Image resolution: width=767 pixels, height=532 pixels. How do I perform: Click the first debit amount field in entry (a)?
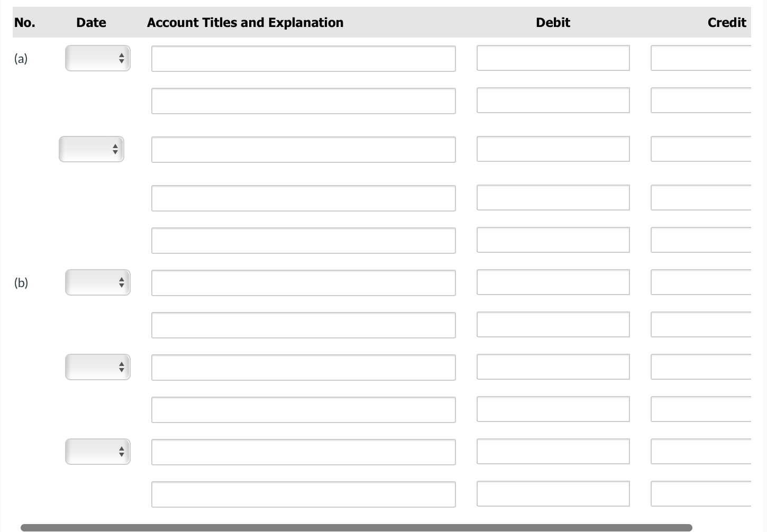tap(553, 58)
